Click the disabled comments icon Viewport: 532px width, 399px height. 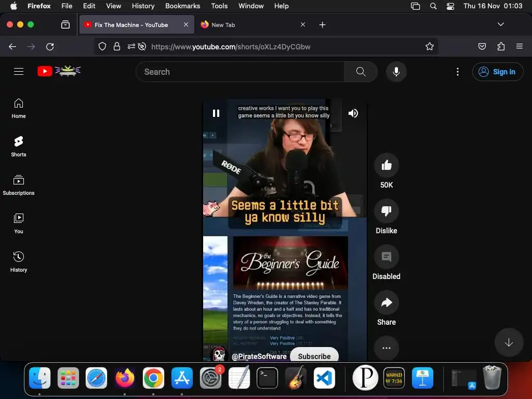coord(387,257)
